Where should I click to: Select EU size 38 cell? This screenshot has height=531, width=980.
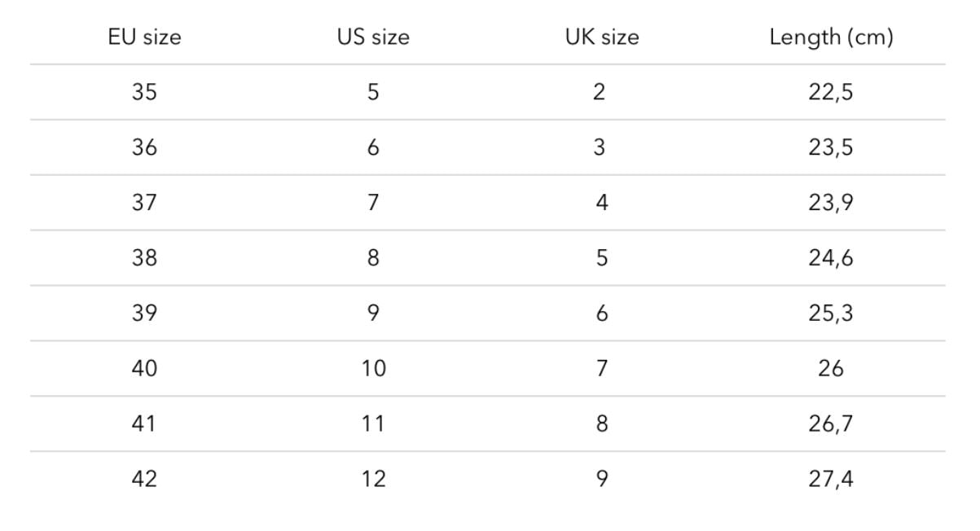(144, 258)
